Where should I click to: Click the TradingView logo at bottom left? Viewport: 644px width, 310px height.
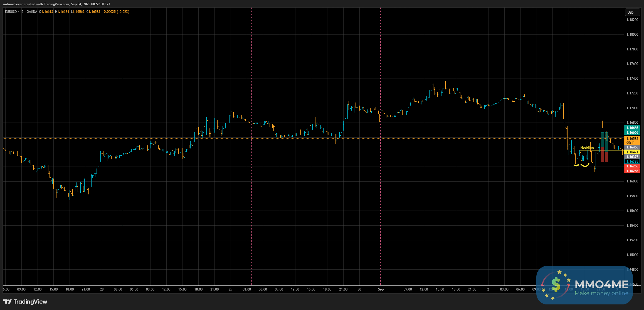pos(25,302)
